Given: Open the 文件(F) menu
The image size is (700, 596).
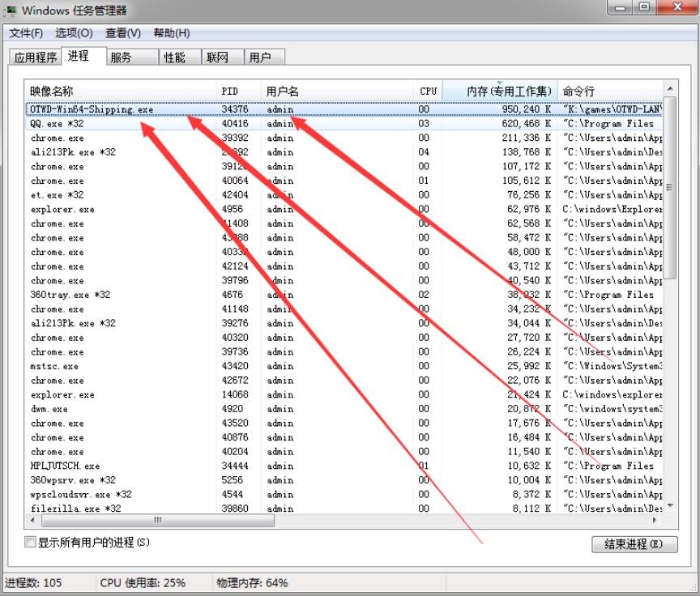Looking at the screenshot, I should tap(26, 33).
